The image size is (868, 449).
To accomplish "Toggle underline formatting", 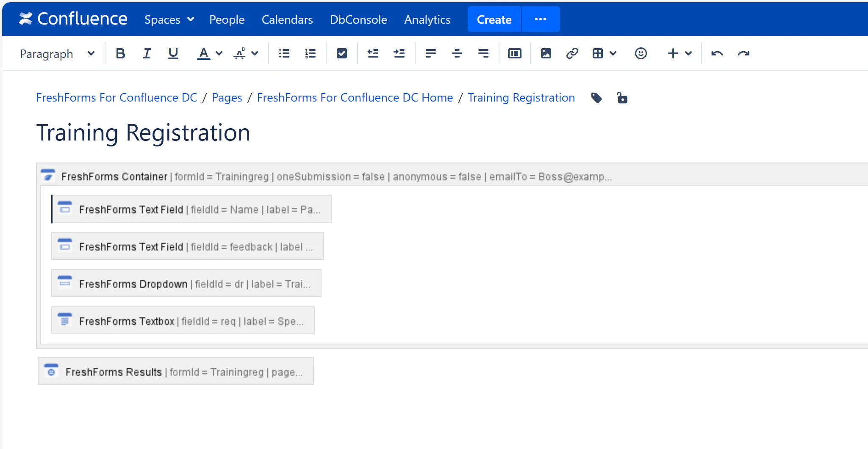I will click(173, 53).
